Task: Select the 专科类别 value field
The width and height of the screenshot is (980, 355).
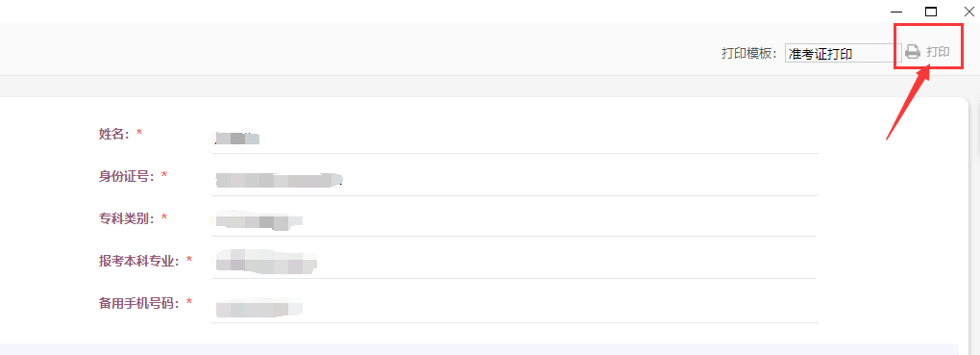Action: pyautogui.click(x=514, y=220)
